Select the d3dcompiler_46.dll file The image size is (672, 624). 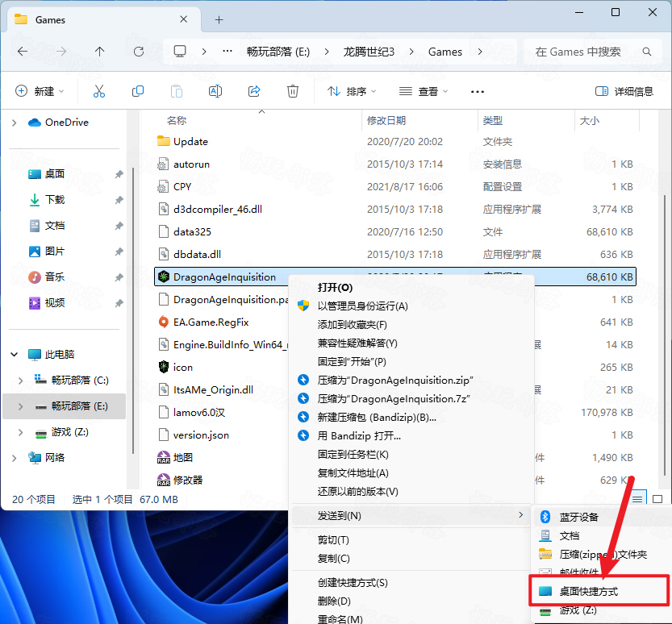click(217, 210)
